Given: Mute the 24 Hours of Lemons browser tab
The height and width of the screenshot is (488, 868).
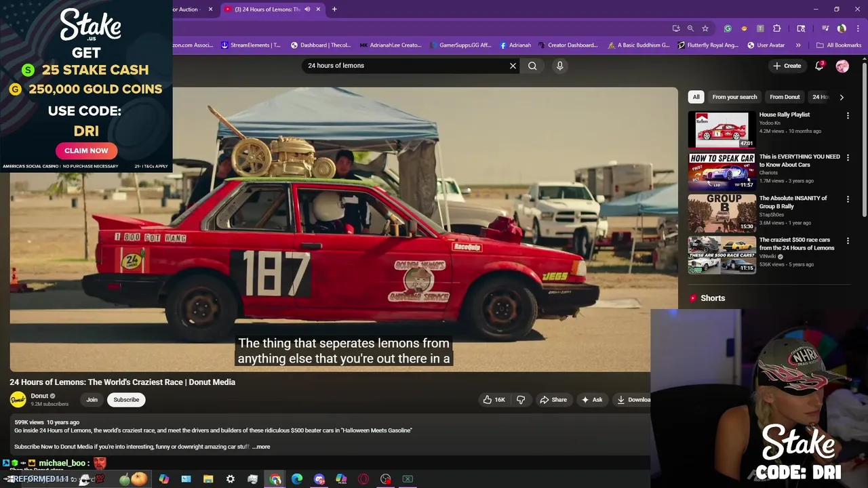Looking at the screenshot, I should pyautogui.click(x=307, y=9).
